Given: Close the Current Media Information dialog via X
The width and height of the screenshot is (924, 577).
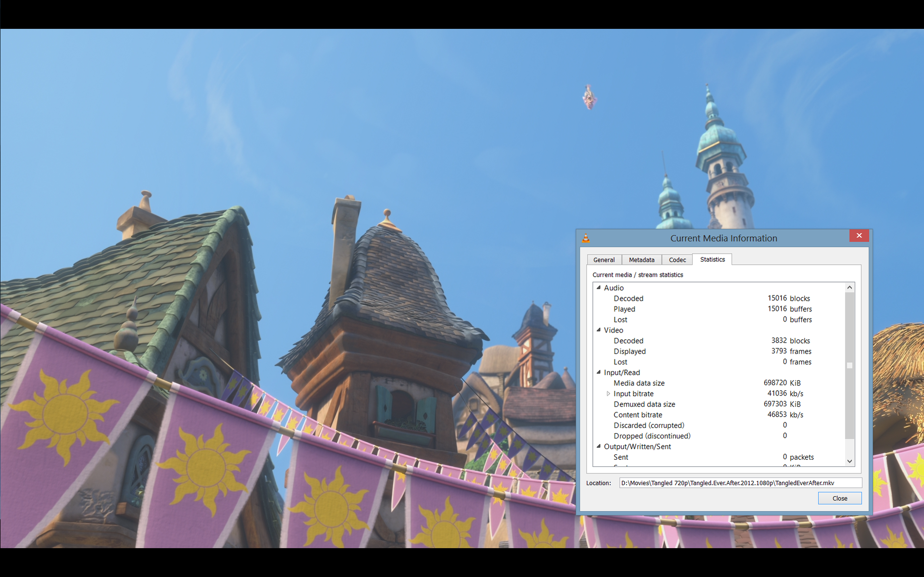Looking at the screenshot, I should 859,236.
